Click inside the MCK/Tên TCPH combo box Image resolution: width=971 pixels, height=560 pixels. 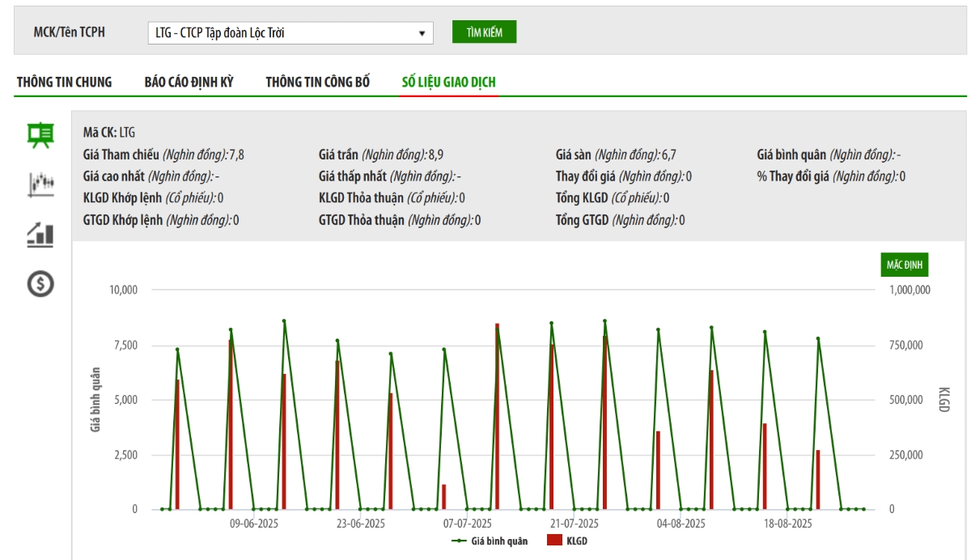pos(283,33)
